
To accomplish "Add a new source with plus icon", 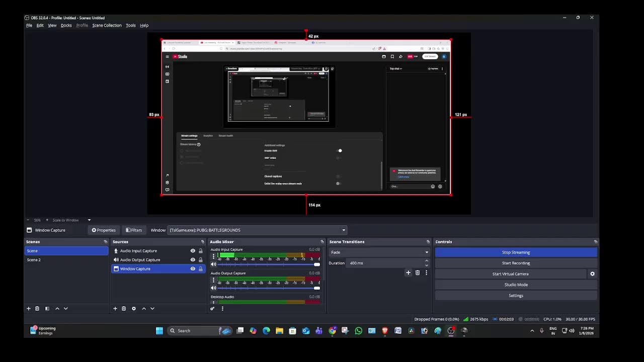I will 115,308.
